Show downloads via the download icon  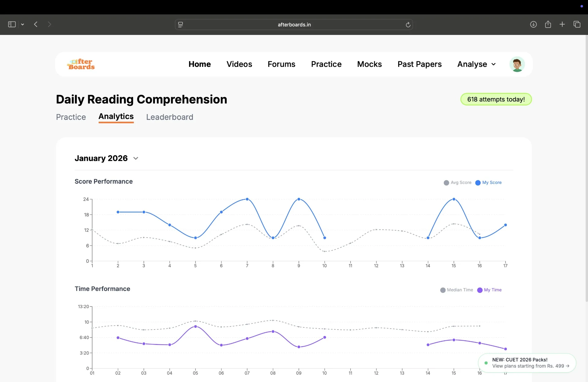click(533, 25)
